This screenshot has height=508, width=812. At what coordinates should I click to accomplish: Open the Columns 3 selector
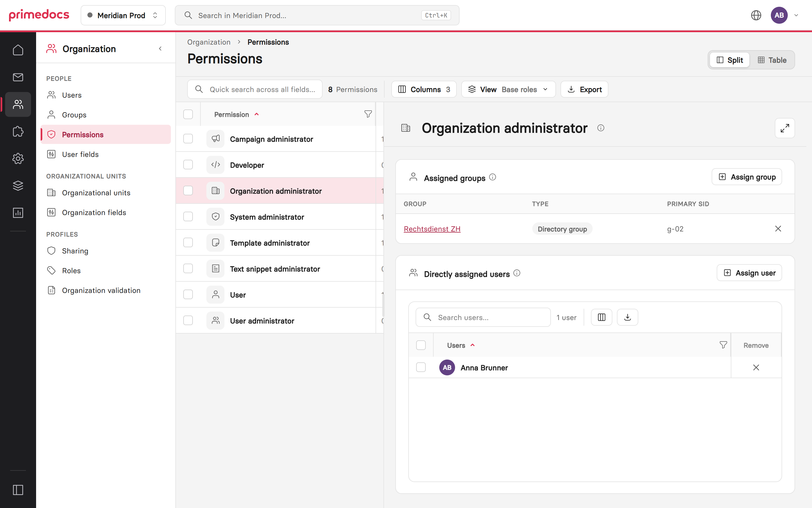pyautogui.click(x=424, y=89)
